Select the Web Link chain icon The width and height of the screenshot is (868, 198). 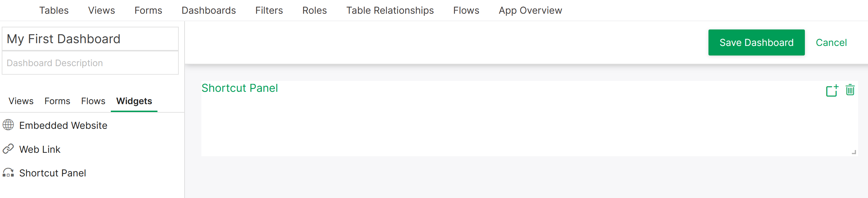9,149
